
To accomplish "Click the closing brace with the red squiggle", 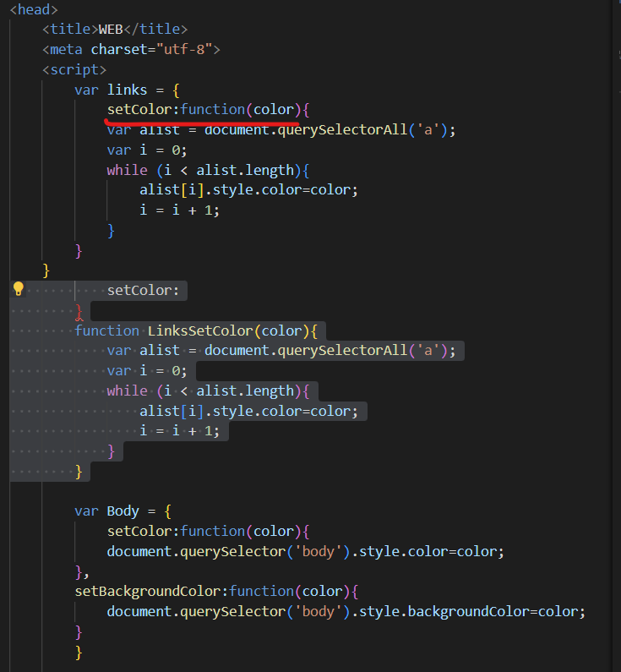I will pos(79,312).
